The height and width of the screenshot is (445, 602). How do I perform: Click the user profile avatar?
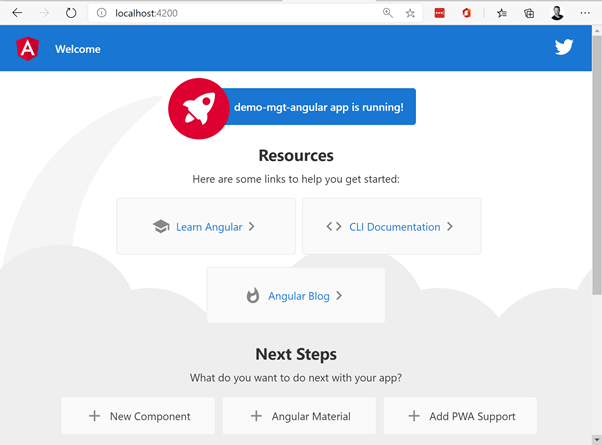(x=557, y=13)
